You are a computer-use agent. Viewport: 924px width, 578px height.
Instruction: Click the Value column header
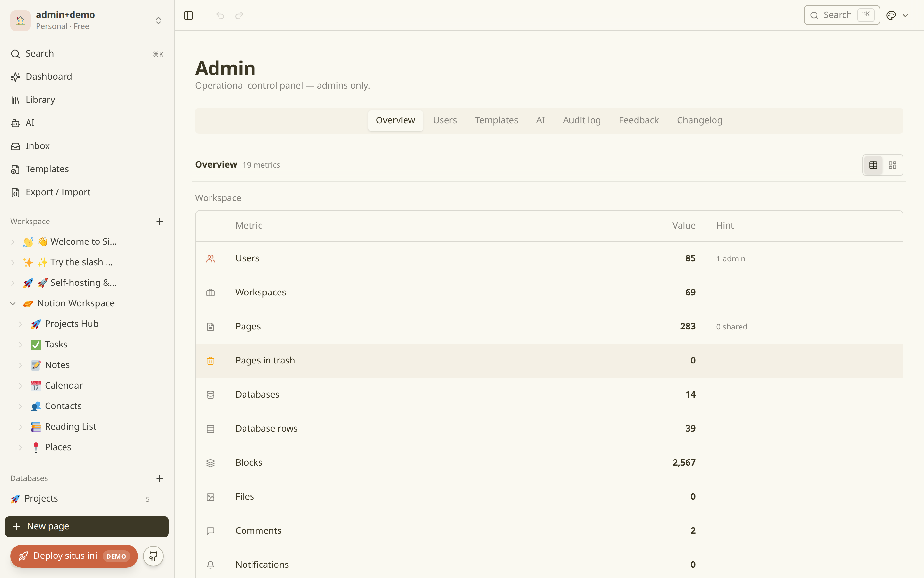pyautogui.click(x=683, y=225)
